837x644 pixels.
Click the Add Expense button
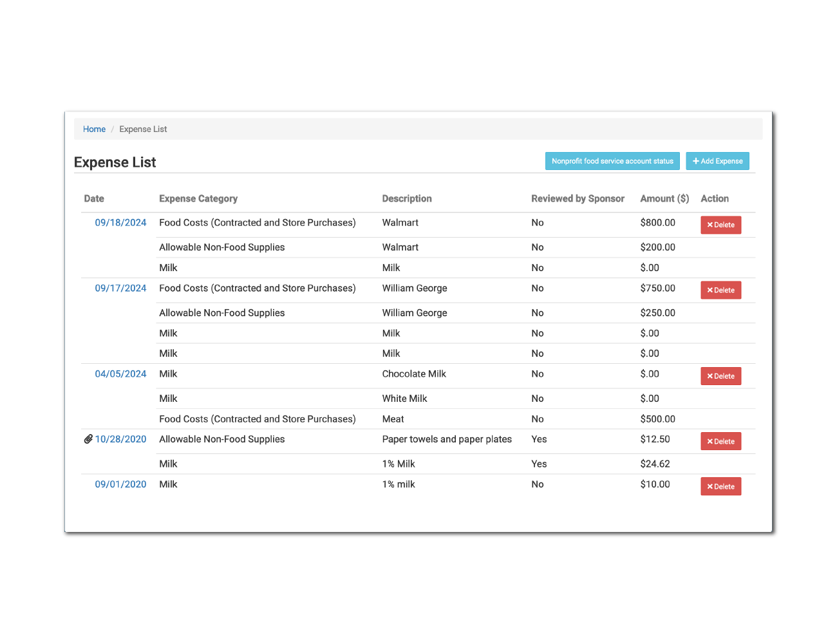(717, 161)
